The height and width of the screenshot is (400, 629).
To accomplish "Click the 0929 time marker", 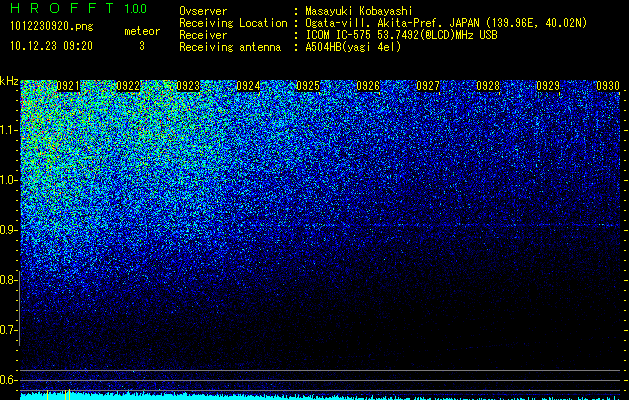I will point(548,86).
